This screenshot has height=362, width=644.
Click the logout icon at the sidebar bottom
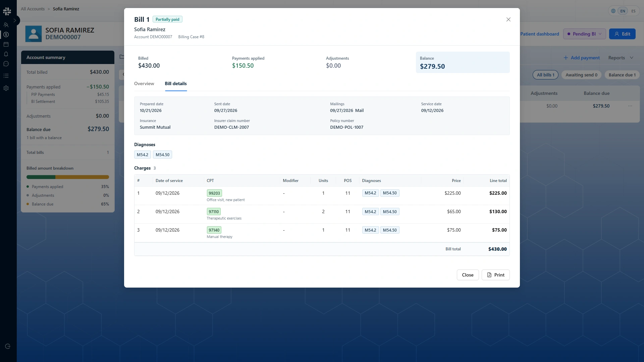(8, 346)
